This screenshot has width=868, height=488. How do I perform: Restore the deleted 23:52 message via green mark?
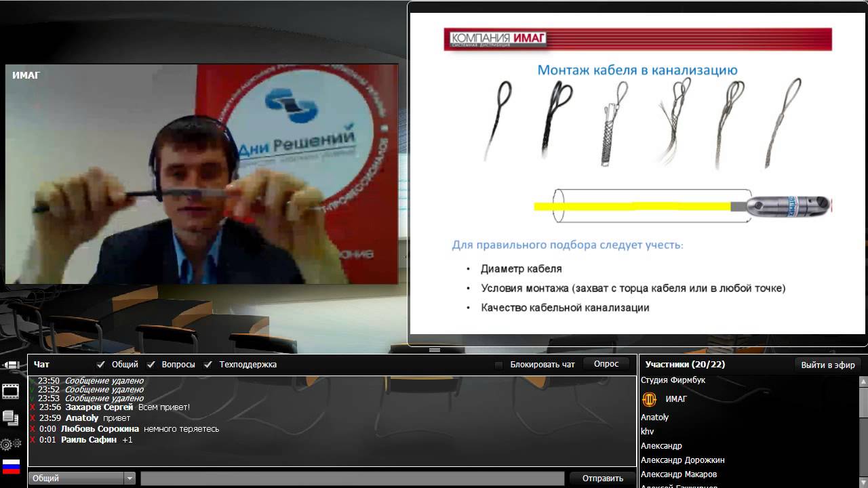tap(33, 390)
